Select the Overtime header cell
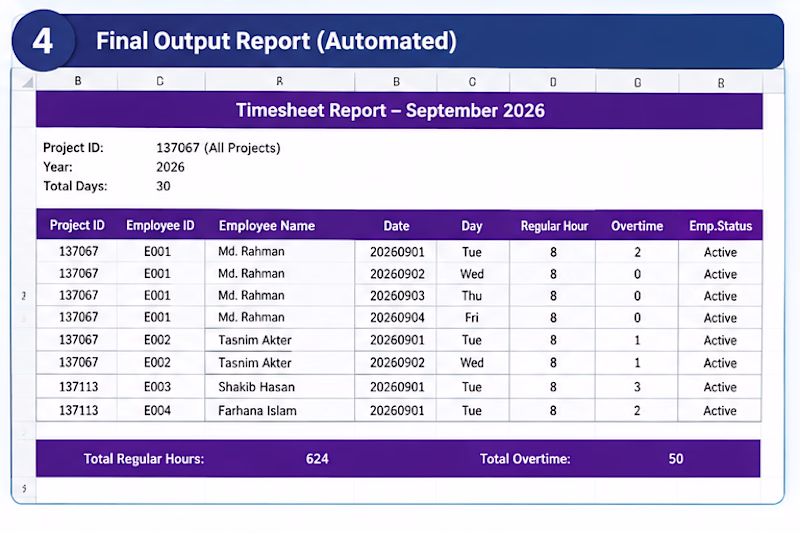This screenshot has height=533, width=800. pos(637,226)
